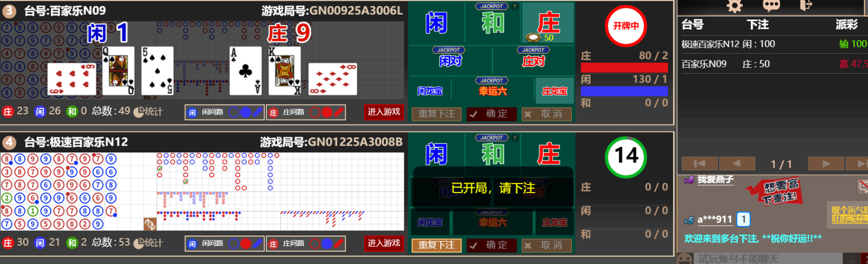Viewport: 868px width, 264px height.
Task: Toggle 庄问路 prediction on table 百家乐N09
Action: [x=306, y=112]
